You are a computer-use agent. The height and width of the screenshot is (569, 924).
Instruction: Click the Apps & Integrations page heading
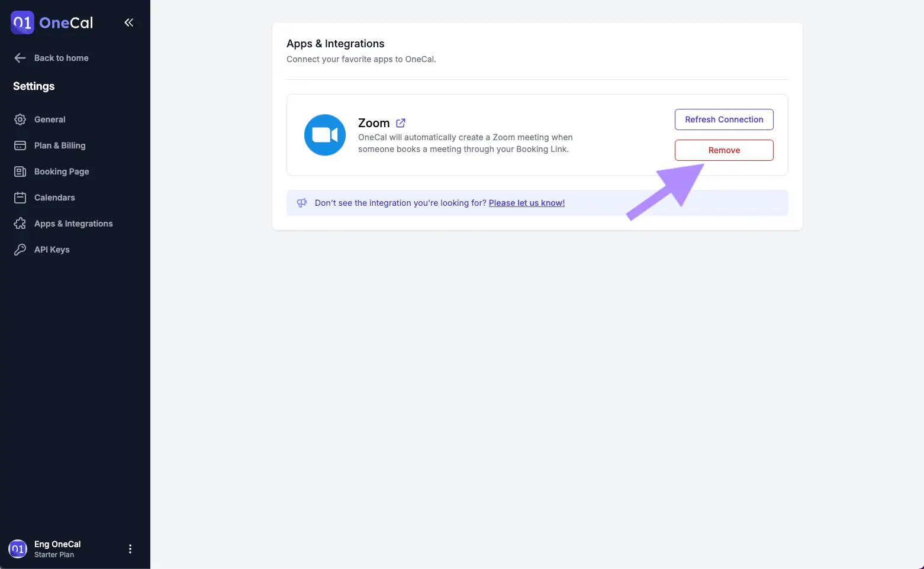tap(336, 44)
